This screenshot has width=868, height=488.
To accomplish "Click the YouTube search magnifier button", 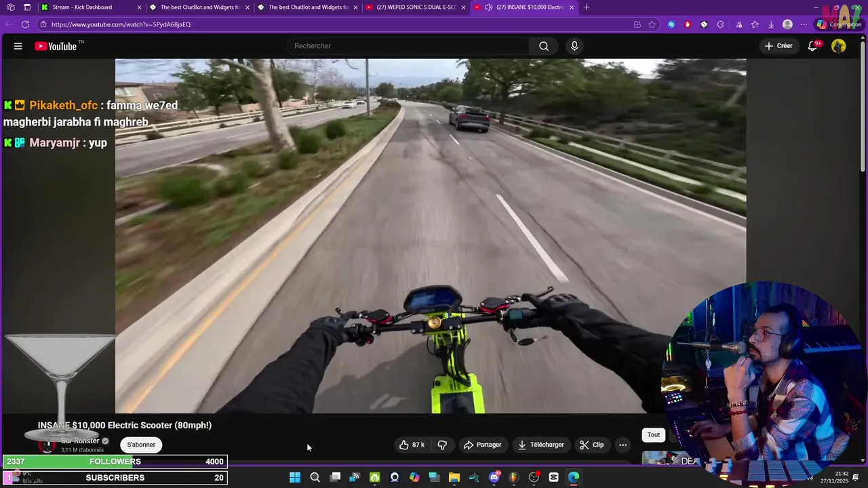I will coord(544,46).
